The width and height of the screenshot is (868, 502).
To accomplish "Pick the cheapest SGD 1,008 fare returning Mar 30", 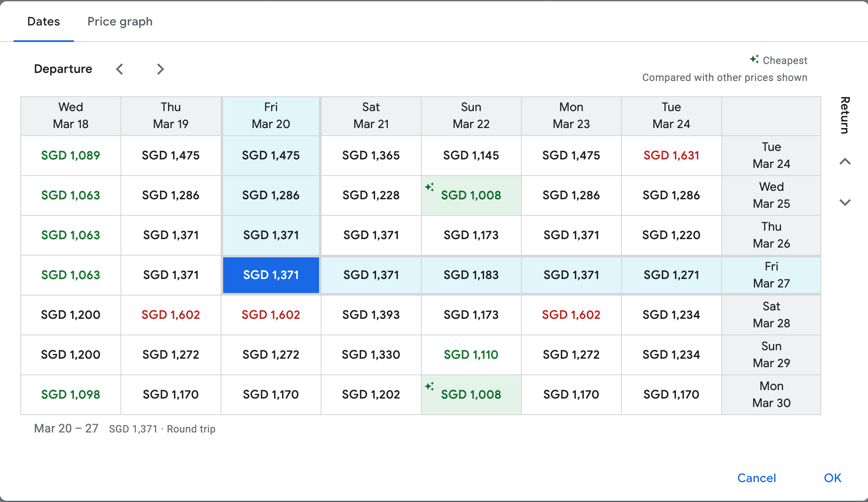I will click(471, 395).
